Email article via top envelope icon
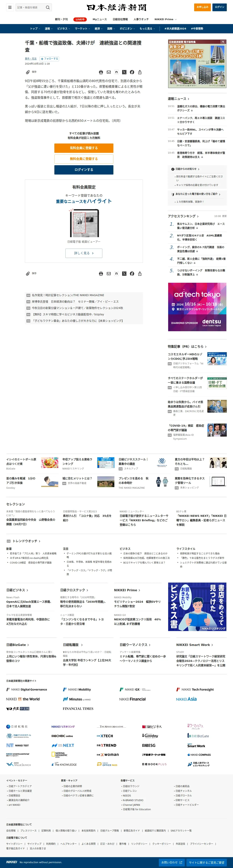 109,72
